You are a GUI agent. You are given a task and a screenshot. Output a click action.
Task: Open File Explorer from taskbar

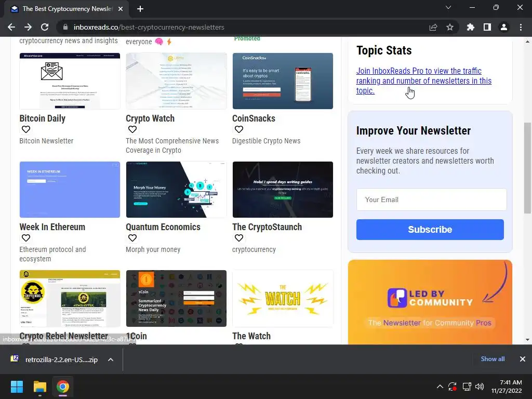(39, 387)
